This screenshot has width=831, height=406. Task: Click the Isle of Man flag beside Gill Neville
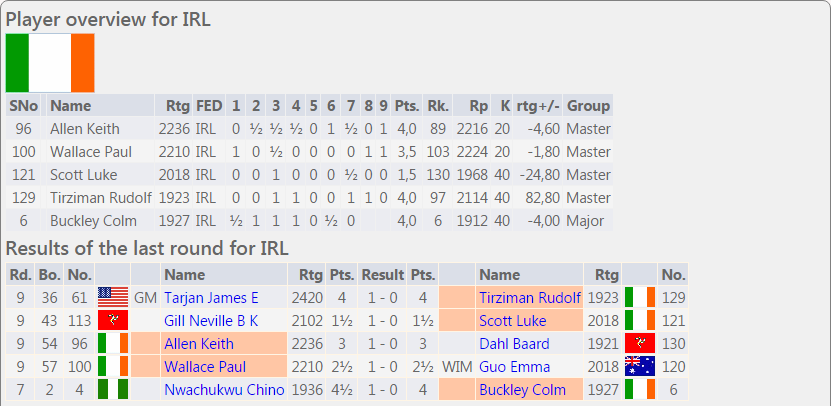113,320
